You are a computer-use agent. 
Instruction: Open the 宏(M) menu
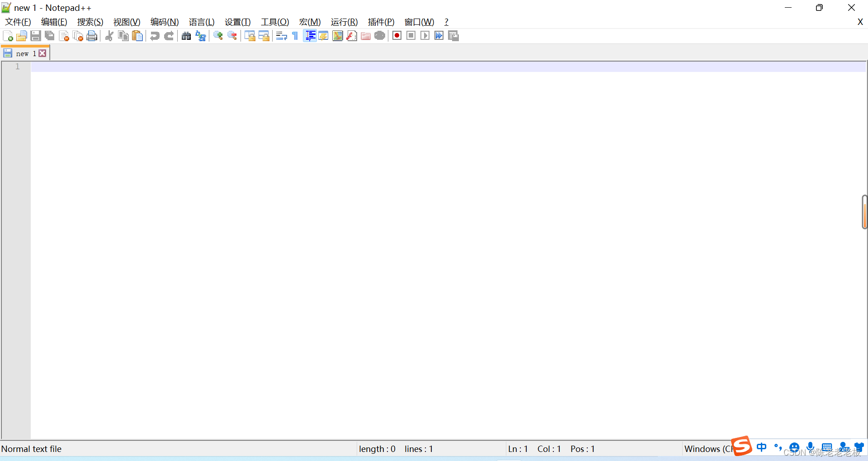(x=310, y=22)
